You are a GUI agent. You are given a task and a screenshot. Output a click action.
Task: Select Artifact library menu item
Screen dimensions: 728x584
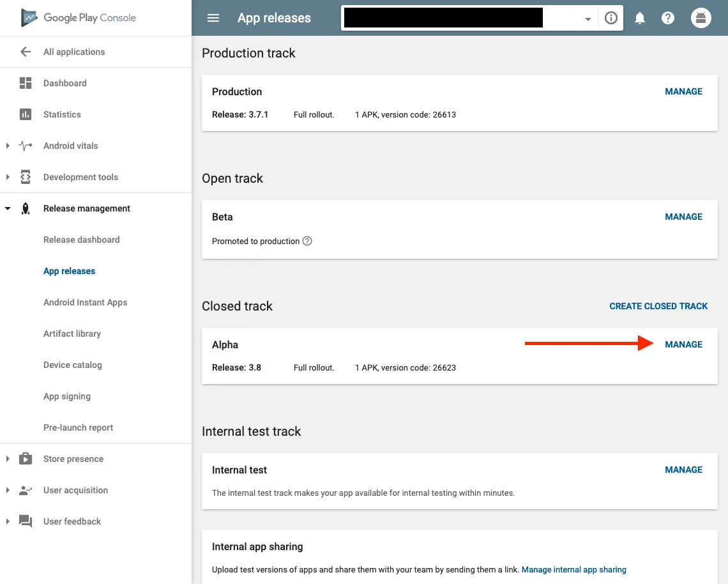click(72, 334)
